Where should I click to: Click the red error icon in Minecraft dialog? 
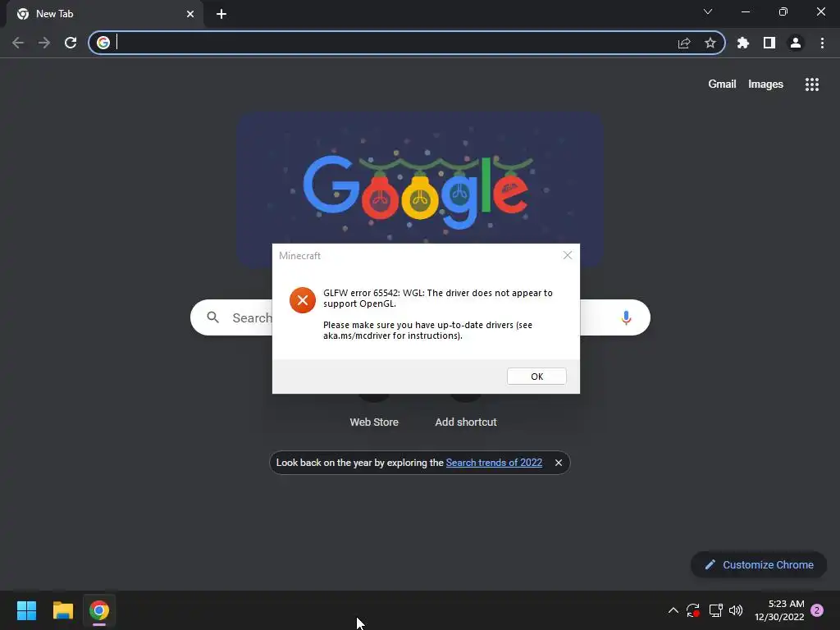[x=303, y=300]
